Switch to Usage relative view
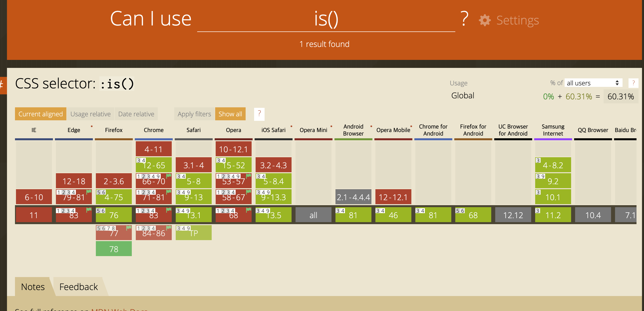Viewport: 644px width, 311px height. pyautogui.click(x=90, y=114)
